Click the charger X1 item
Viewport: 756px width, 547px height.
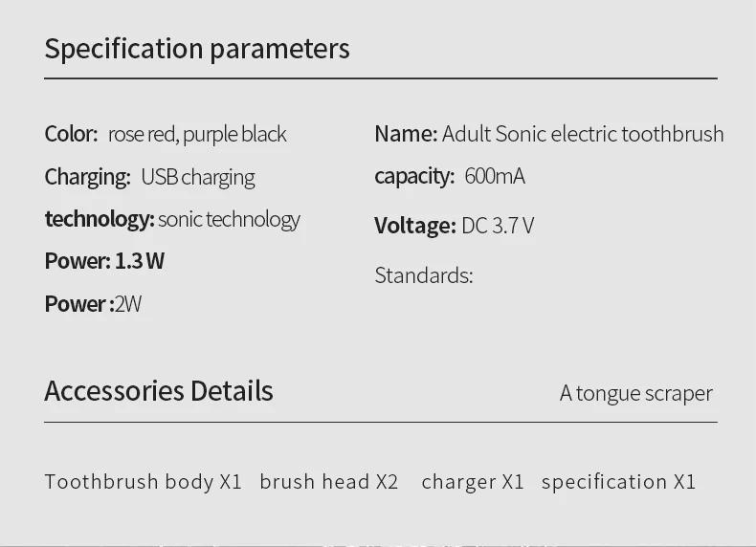pyautogui.click(x=473, y=481)
